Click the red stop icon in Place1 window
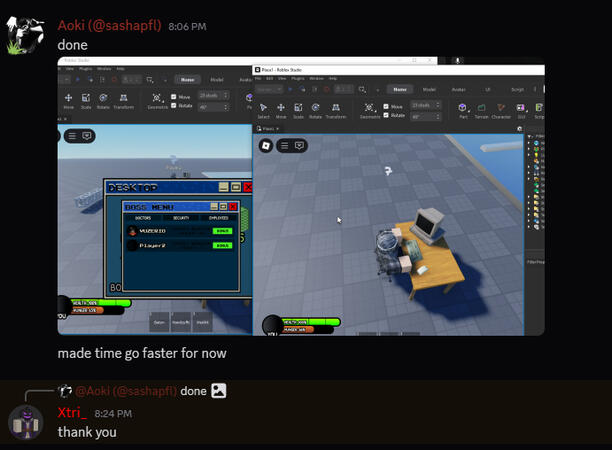Viewport: 612px width, 450px height. point(327,89)
